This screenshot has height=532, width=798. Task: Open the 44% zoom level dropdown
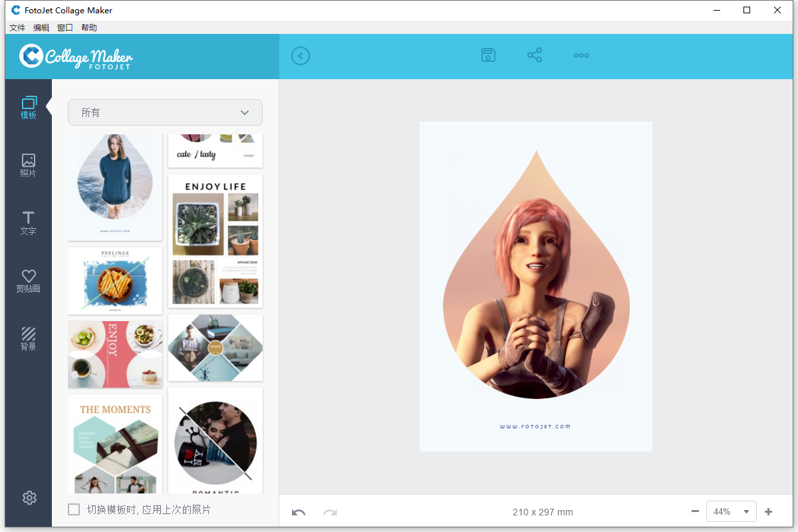coord(731,511)
